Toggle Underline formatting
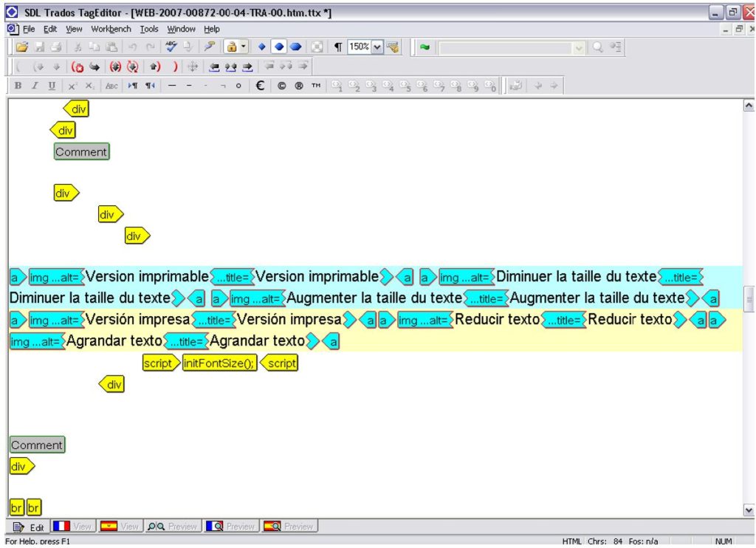Screen dimensions: 756x548 (x=52, y=86)
